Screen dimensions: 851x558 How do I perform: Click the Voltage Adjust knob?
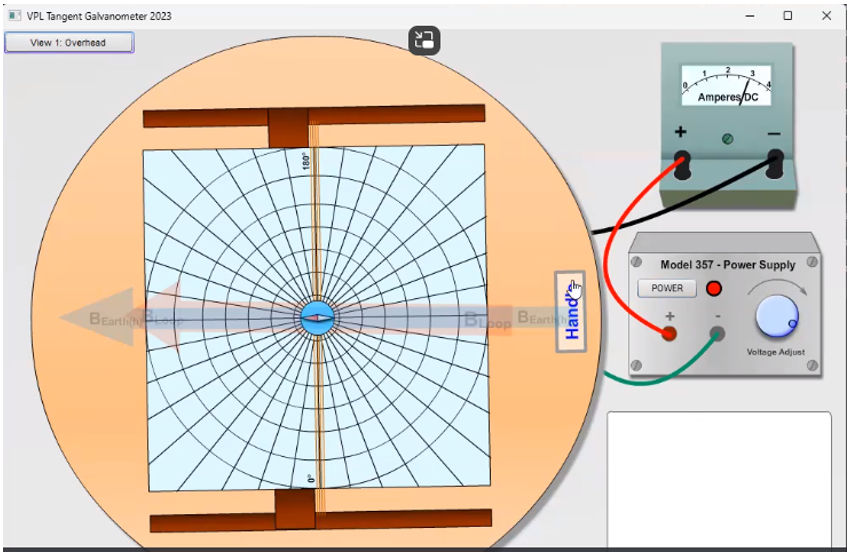click(x=777, y=317)
